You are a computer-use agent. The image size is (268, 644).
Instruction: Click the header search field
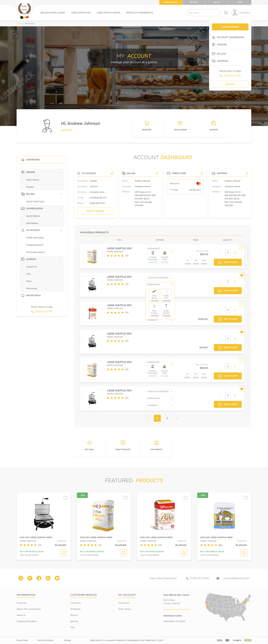(204, 13)
